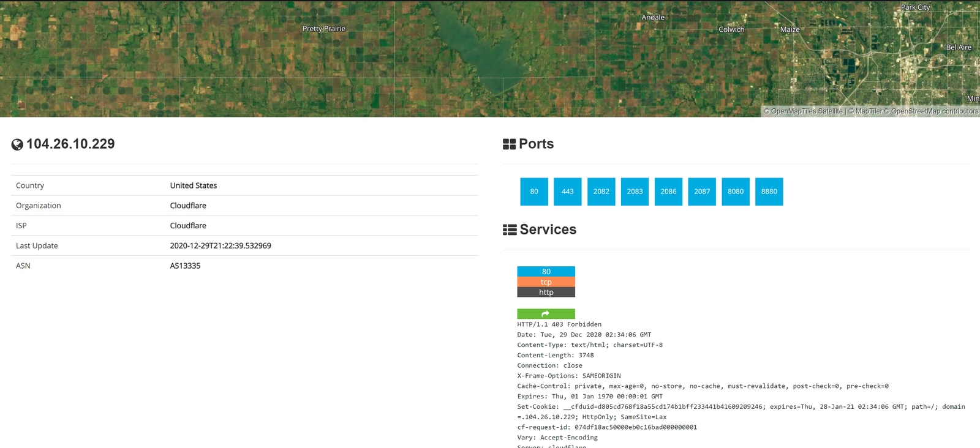Click port 2083 button
Screen dimensions: 980x448
(x=635, y=192)
